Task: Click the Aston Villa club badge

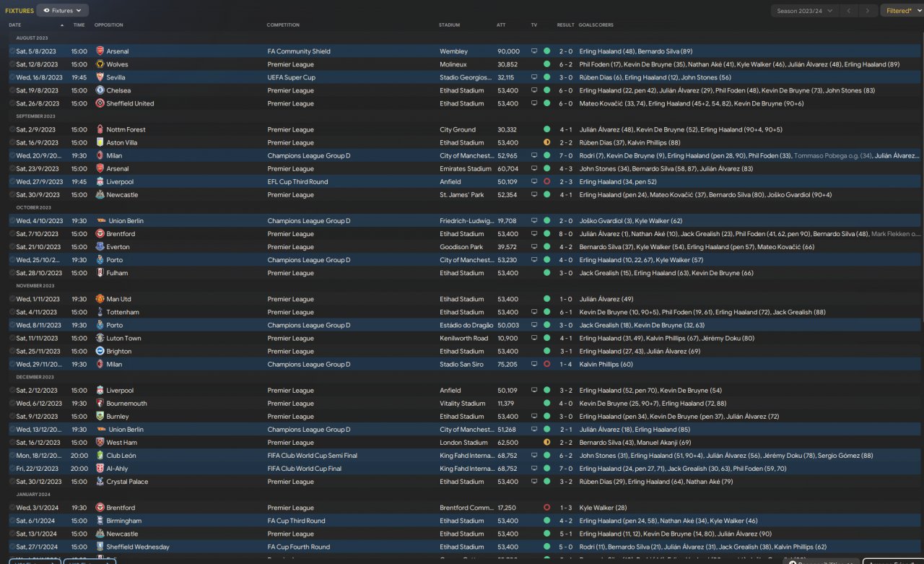Action: [x=100, y=142]
